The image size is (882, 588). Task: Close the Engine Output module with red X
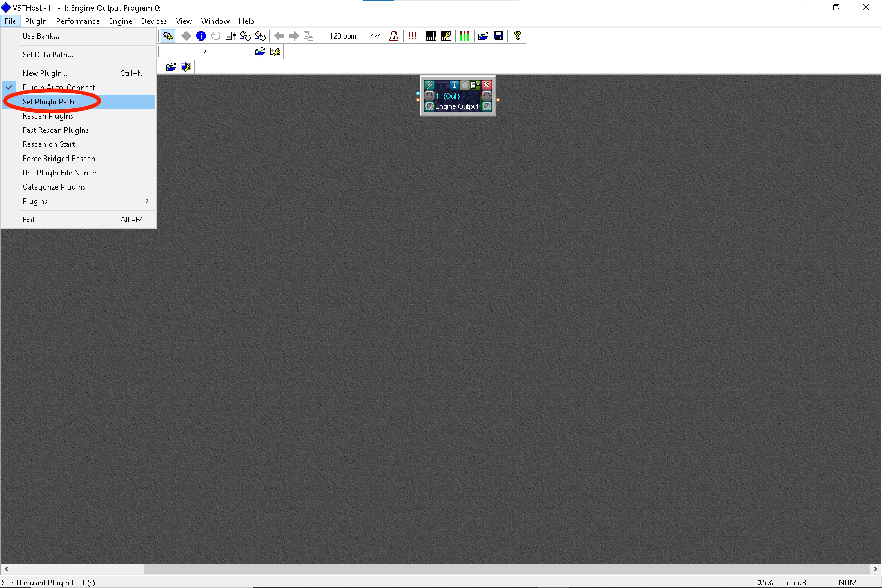click(486, 85)
